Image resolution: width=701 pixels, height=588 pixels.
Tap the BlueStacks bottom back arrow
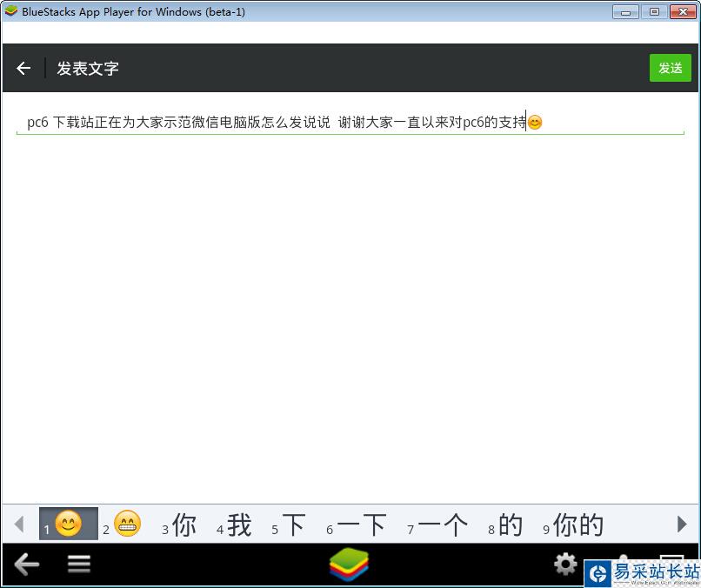27,564
